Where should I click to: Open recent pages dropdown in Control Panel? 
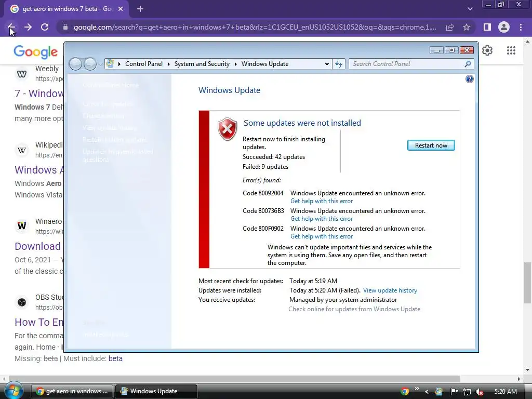tap(100, 64)
